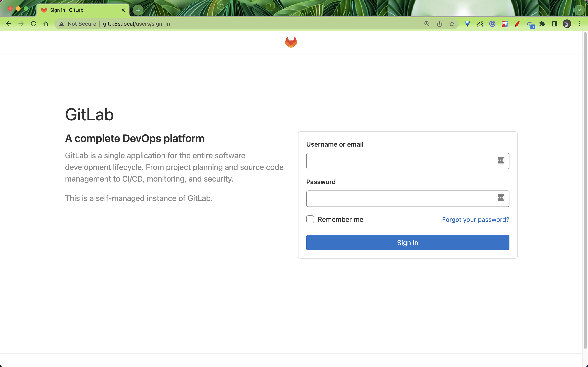Open Chrome three-dot menu

579,24
